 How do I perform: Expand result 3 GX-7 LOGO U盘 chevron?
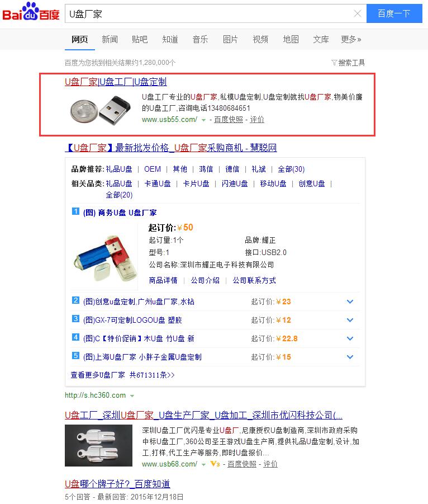(x=350, y=320)
